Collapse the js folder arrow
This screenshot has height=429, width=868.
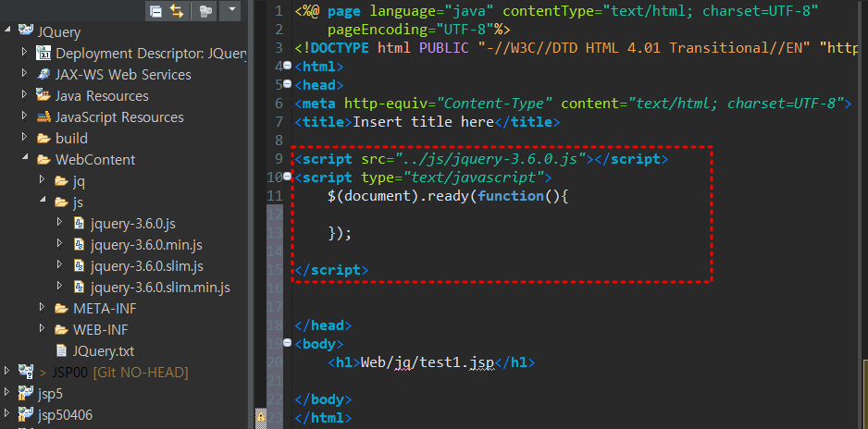click(x=43, y=200)
